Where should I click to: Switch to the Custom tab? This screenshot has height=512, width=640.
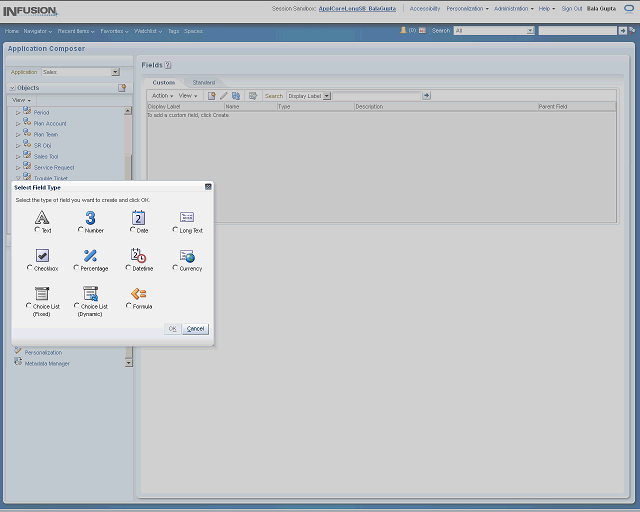(x=164, y=82)
